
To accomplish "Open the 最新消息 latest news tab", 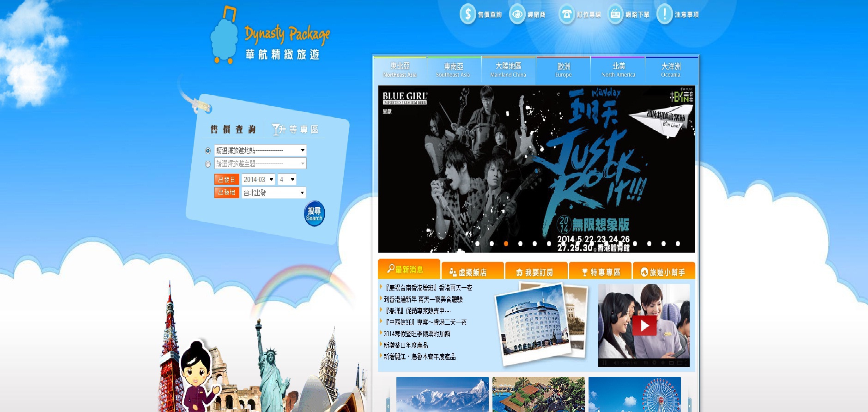I will pos(409,269).
